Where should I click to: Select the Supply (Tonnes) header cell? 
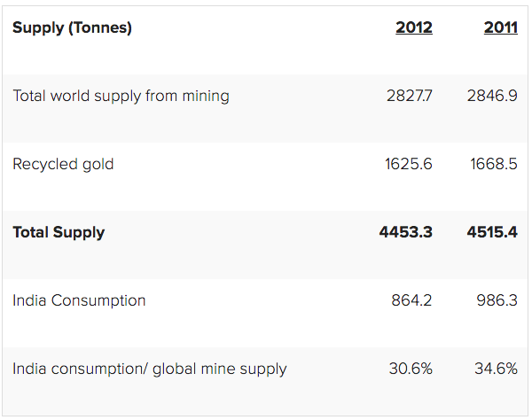point(72,27)
